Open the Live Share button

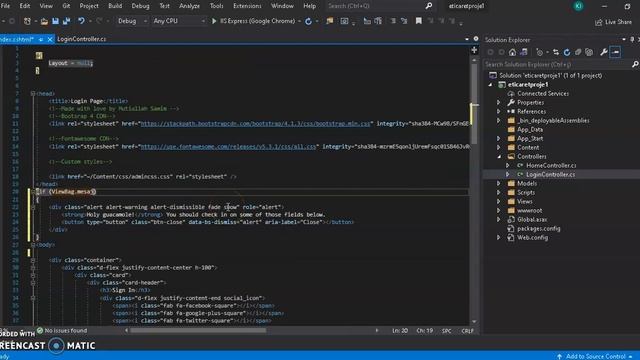tap(613, 22)
